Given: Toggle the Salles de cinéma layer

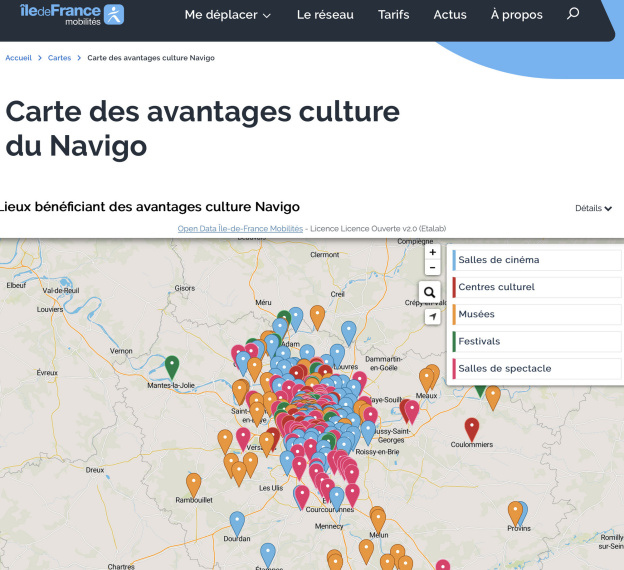Looking at the screenshot, I should (537, 260).
